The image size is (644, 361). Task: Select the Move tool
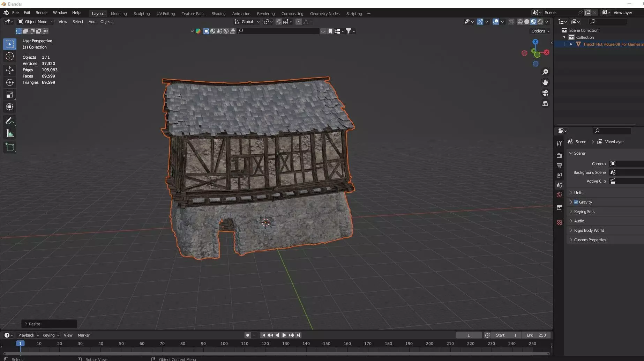click(10, 70)
